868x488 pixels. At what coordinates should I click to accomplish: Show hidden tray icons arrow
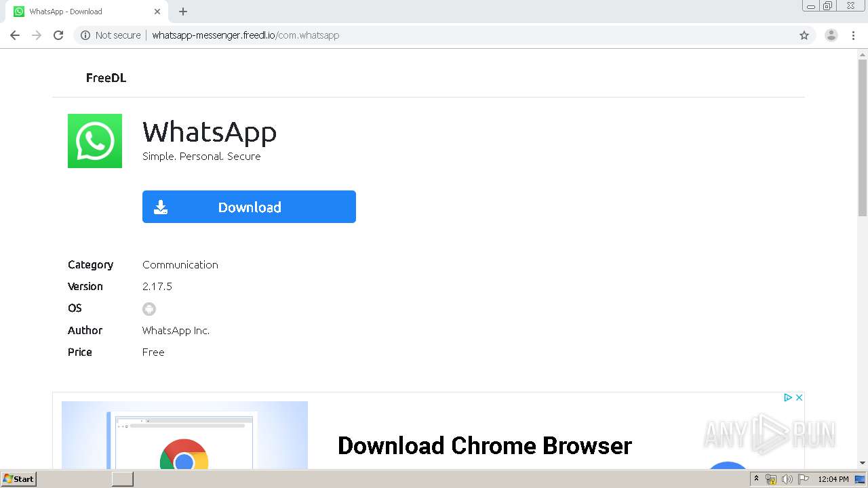tap(756, 479)
